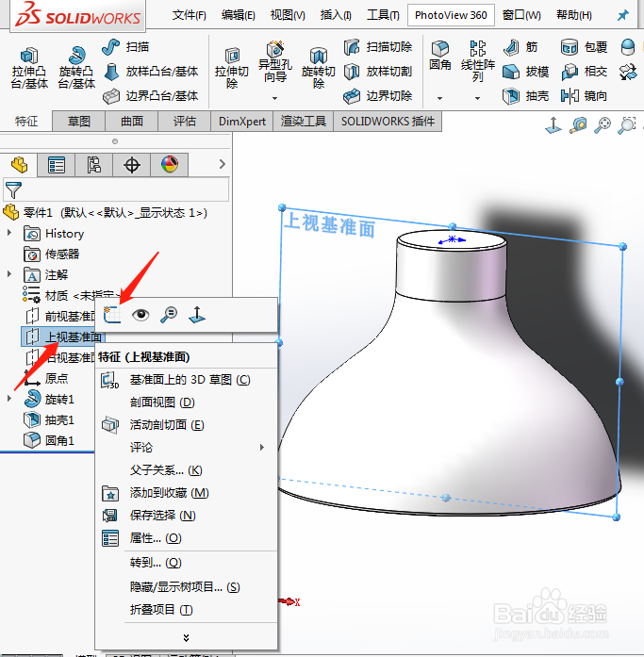Open the PhotoView 360 menu
Image resolution: width=644 pixels, height=657 pixels.
[x=451, y=15]
